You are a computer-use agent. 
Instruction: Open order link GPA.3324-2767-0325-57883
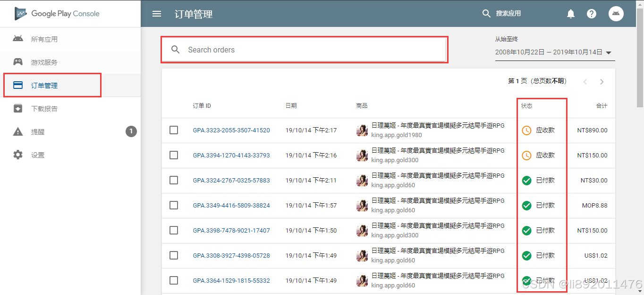(231, 180)
